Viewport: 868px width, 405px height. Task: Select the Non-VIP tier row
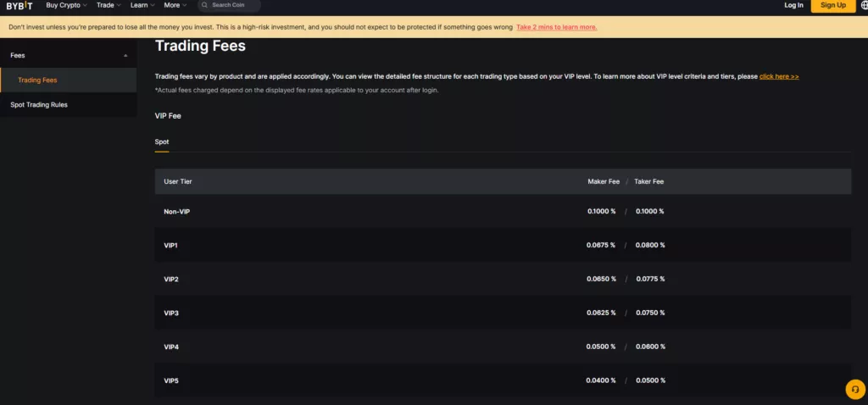click(503, 211)
